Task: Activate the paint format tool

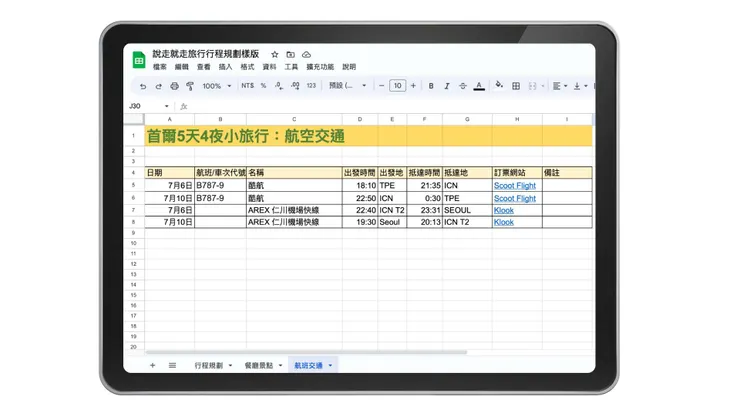Action: [190, 86]
